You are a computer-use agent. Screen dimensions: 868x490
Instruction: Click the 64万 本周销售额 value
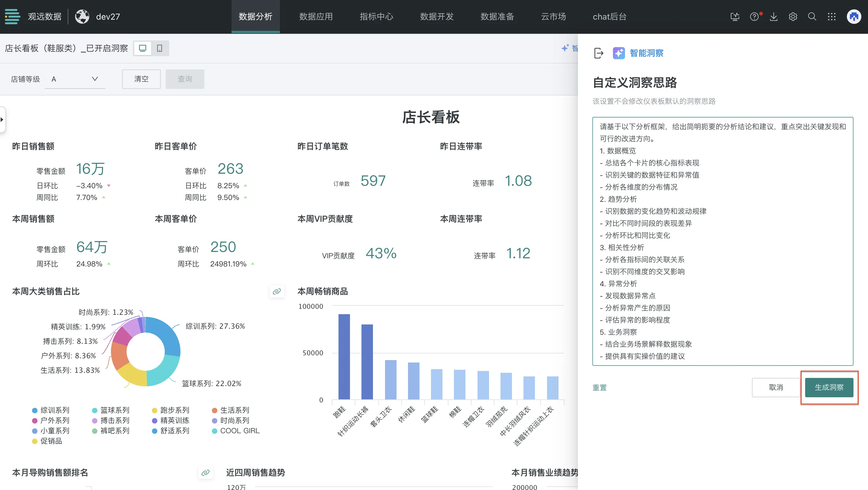click(x=92, y=247)
